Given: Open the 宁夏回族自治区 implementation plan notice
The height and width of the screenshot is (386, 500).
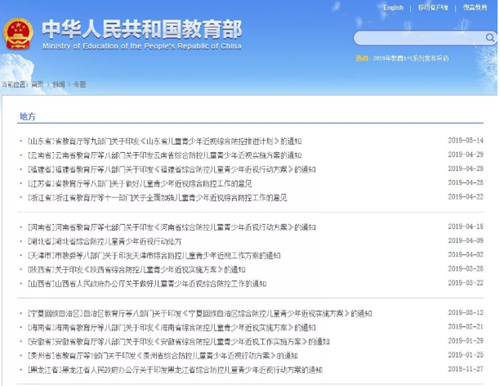Looking at the screenshot, I should point(200,314).
